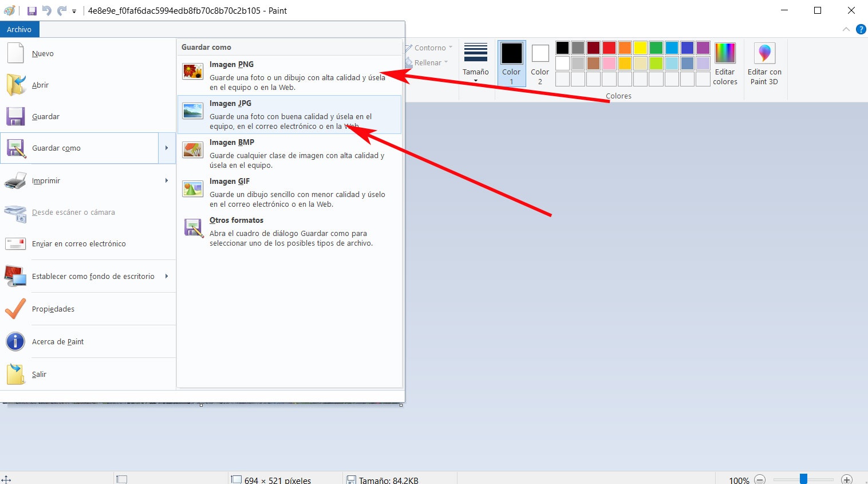Pick the lime green color swatch

656,63
